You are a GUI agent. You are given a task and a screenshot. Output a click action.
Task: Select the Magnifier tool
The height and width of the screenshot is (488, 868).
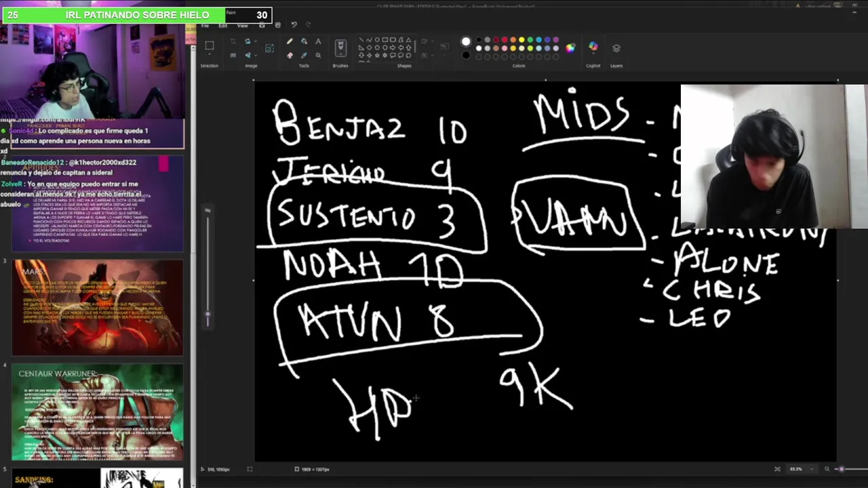tap(318, 56)
